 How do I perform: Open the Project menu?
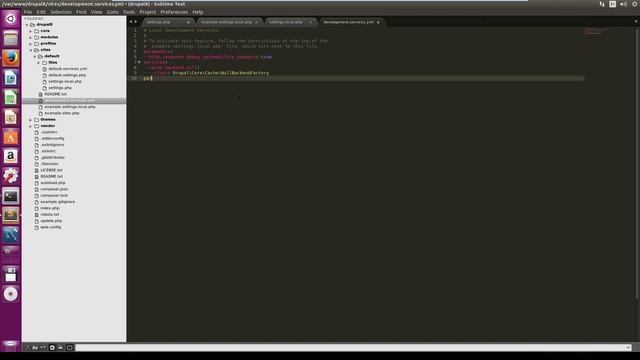point(147,12)
